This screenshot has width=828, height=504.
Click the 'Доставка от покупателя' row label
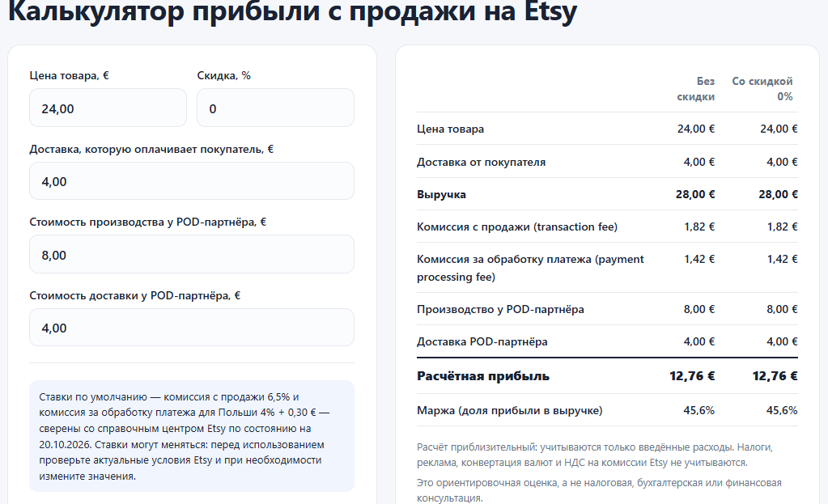pos(481,162)
